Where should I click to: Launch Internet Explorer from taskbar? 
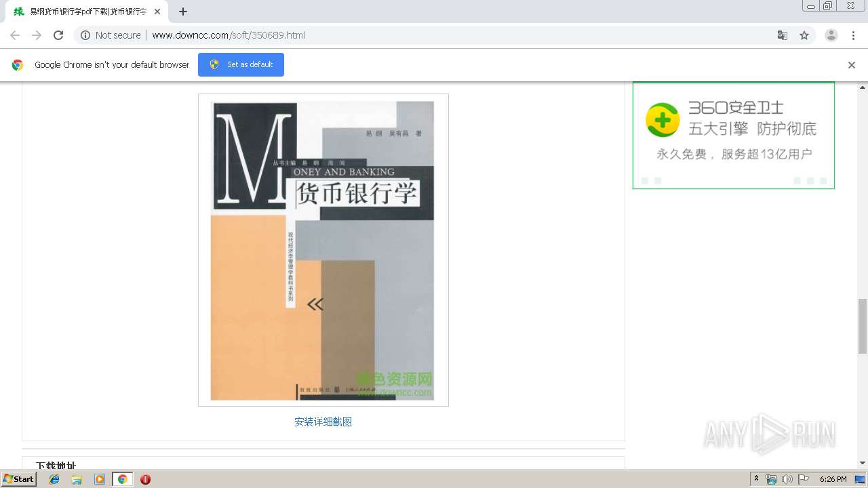(54, 479)
